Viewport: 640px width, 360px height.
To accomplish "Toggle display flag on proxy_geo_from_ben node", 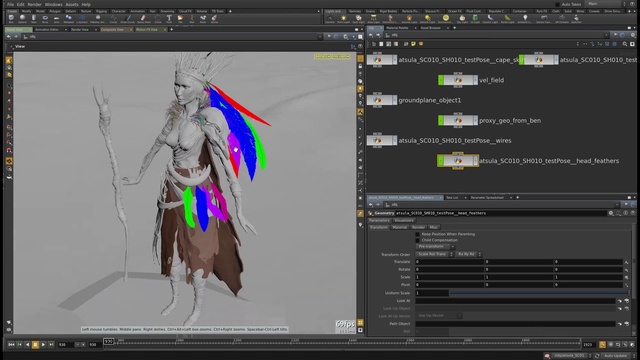I will click(441, 120).
